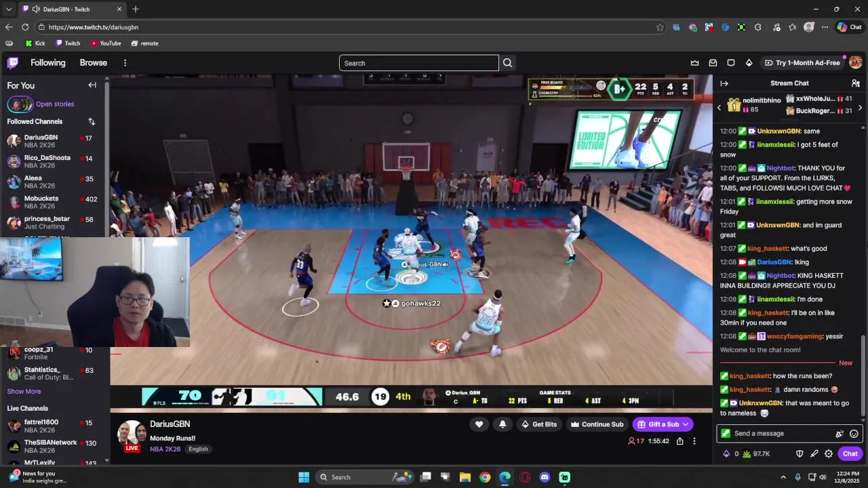Screen dimensions: 868x488
Task: Toggle the microphone icon in system tray
Action: coord(797,477)
